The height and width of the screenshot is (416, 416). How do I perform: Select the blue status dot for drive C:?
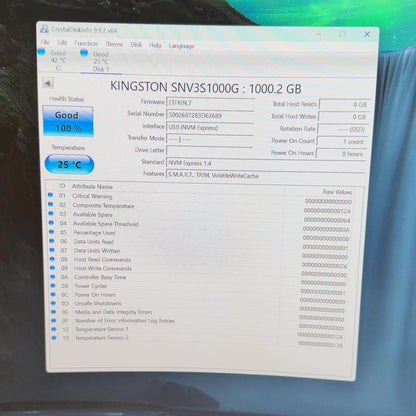pos(41,52)
